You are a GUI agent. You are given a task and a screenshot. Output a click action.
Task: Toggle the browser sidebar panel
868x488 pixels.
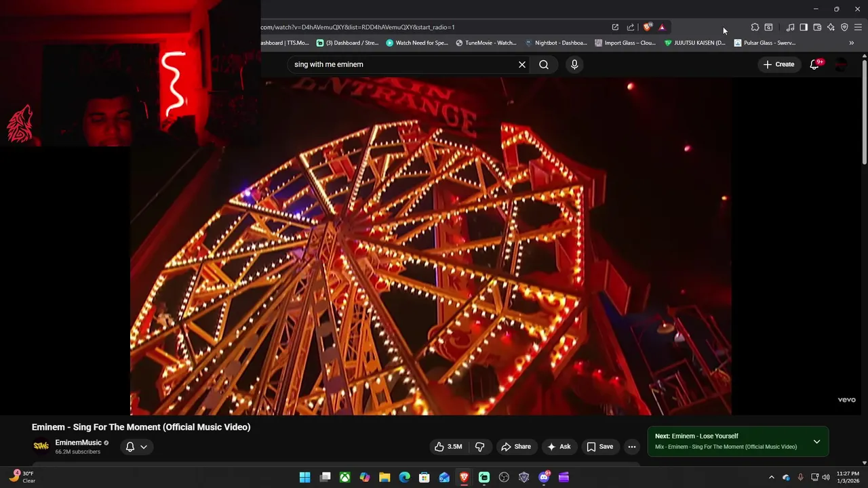(x=804, y=27)
